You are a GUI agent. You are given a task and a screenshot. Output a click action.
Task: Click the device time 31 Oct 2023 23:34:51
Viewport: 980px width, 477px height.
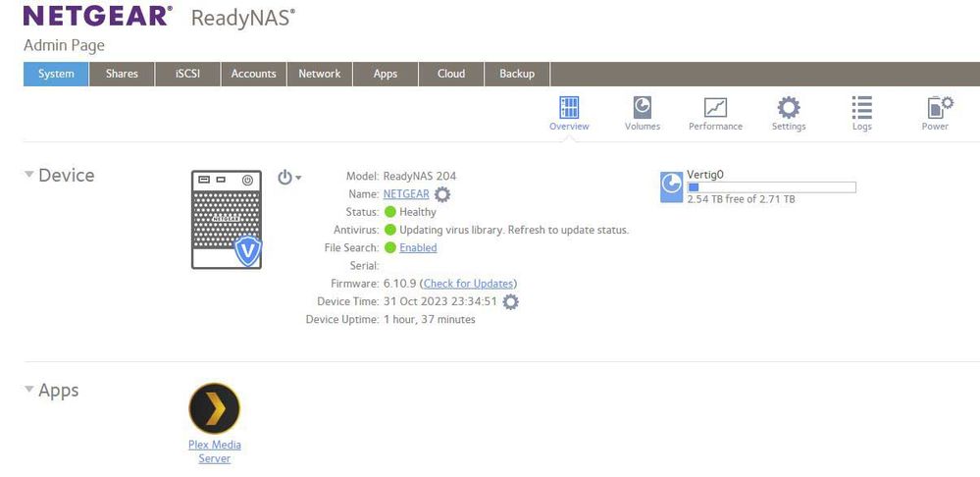point(440,301)
